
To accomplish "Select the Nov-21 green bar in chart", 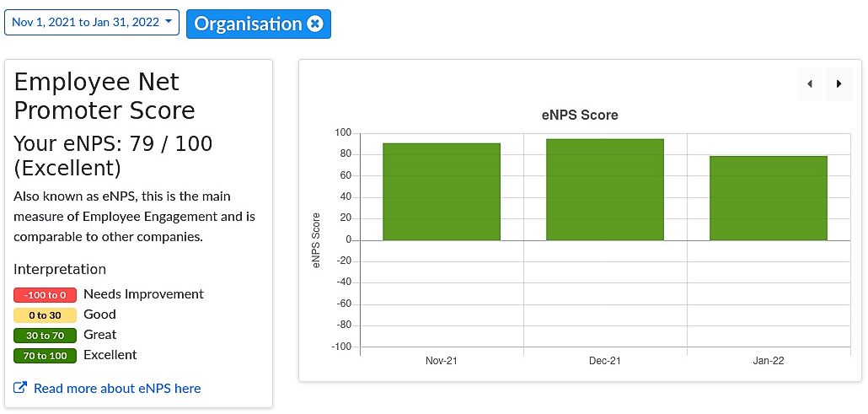I will click(442, 191).
